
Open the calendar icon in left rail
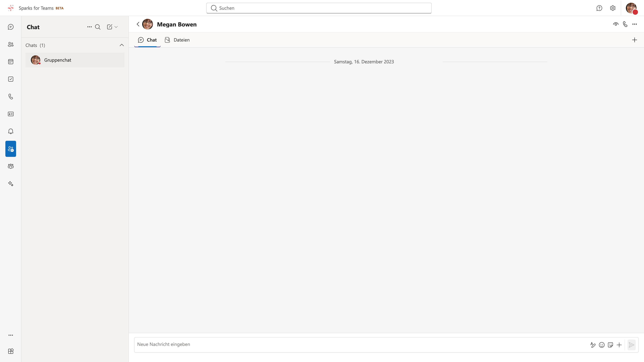[x=11, y=62]
